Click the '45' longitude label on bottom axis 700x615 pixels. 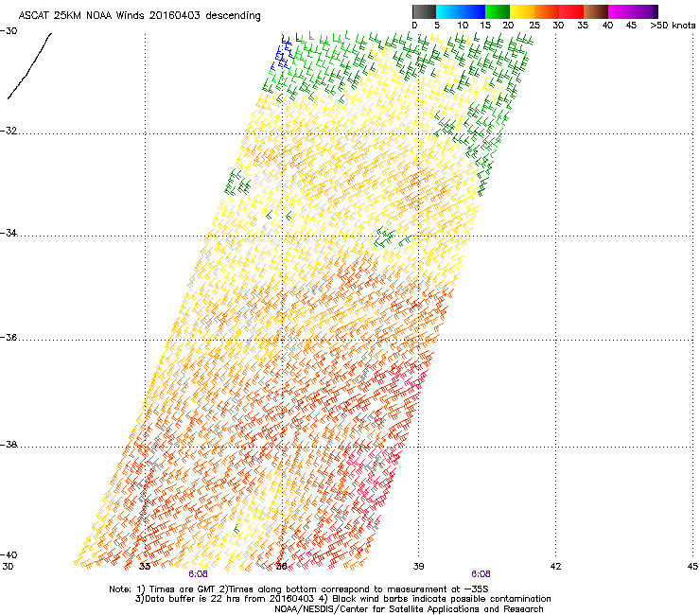(692, 567)
